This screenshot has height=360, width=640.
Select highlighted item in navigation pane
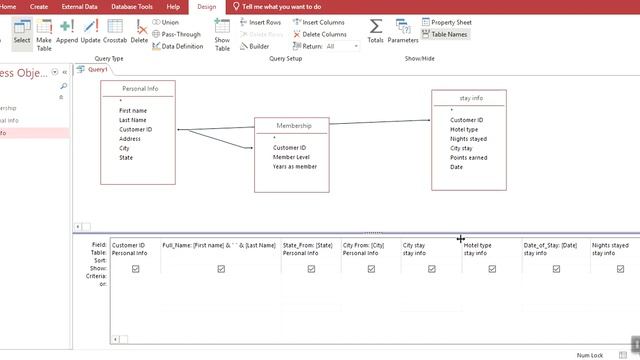pos(34,133)
